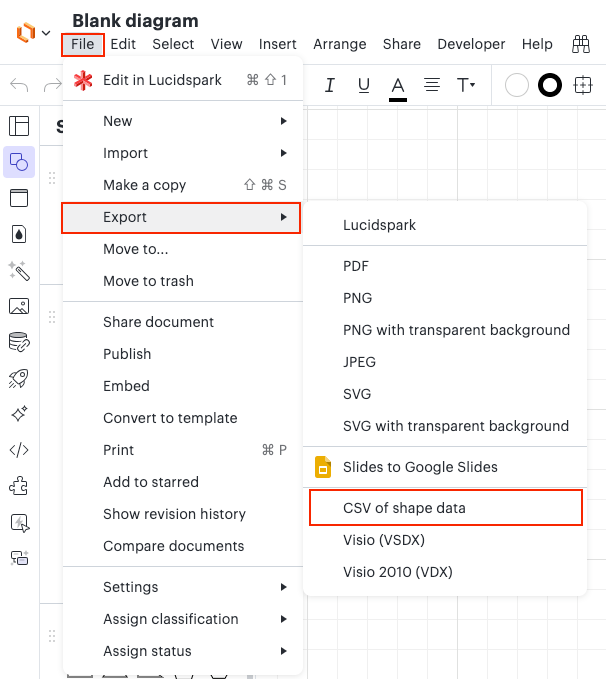Open the Insert menu
The height and width of the screenshot is (679, 606).
click(x=278, y=45)
